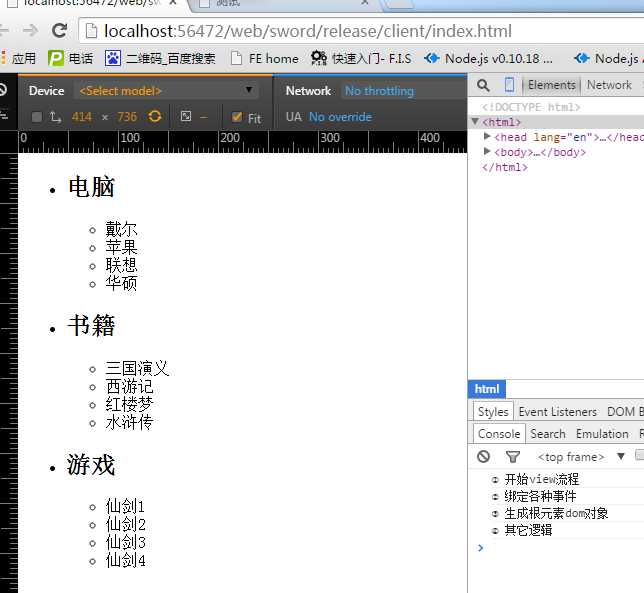Open the Select model device dropdown
The image size is (644, 593).
(166, 90)
